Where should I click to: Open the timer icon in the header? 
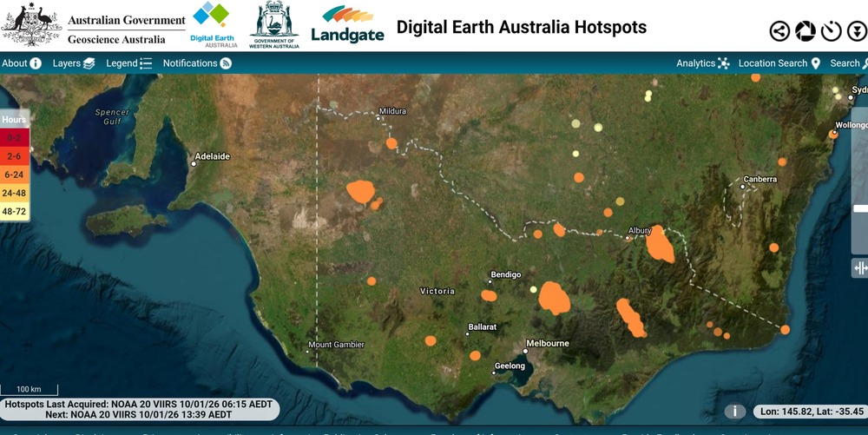[832, 31]
